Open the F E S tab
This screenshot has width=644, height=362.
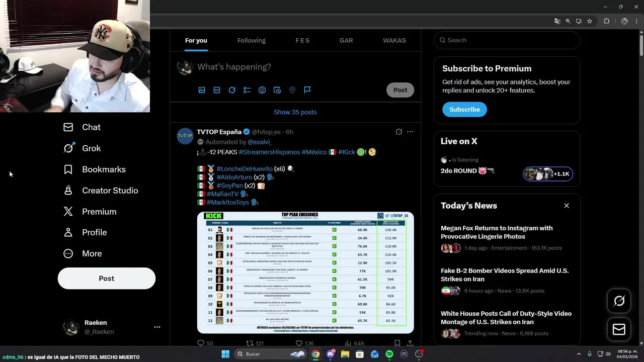302,40
